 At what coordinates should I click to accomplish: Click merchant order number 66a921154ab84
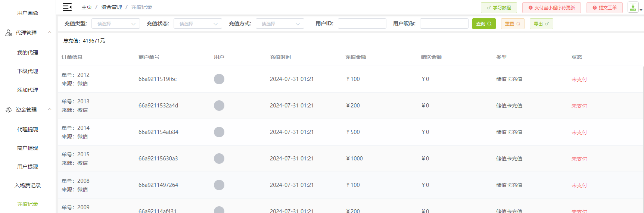[158, 132]
